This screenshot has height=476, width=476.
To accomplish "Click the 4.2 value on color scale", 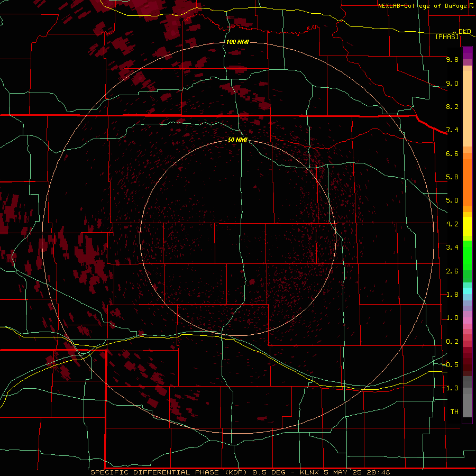I will [x=452, y=224].
